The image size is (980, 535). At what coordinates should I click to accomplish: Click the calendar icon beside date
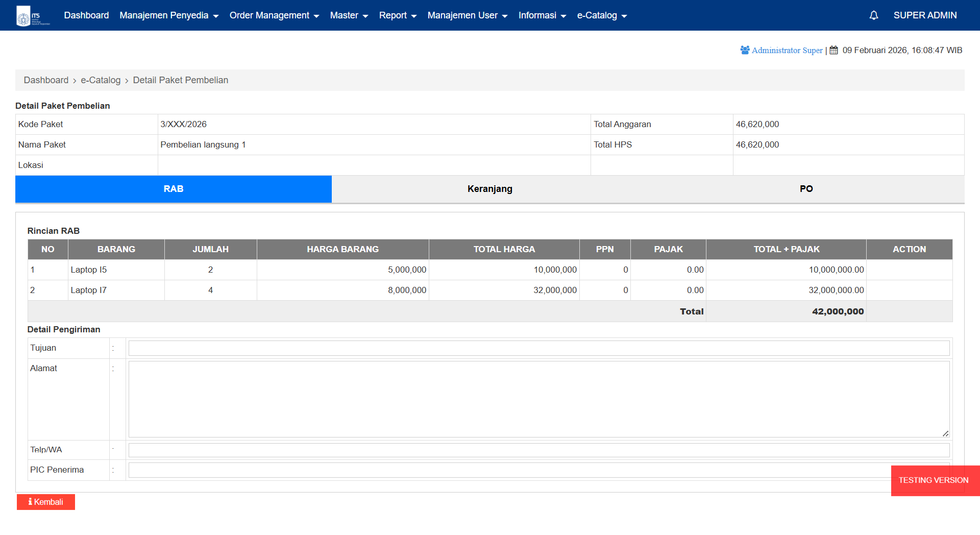pyautogui.click(x=834, y=50)
